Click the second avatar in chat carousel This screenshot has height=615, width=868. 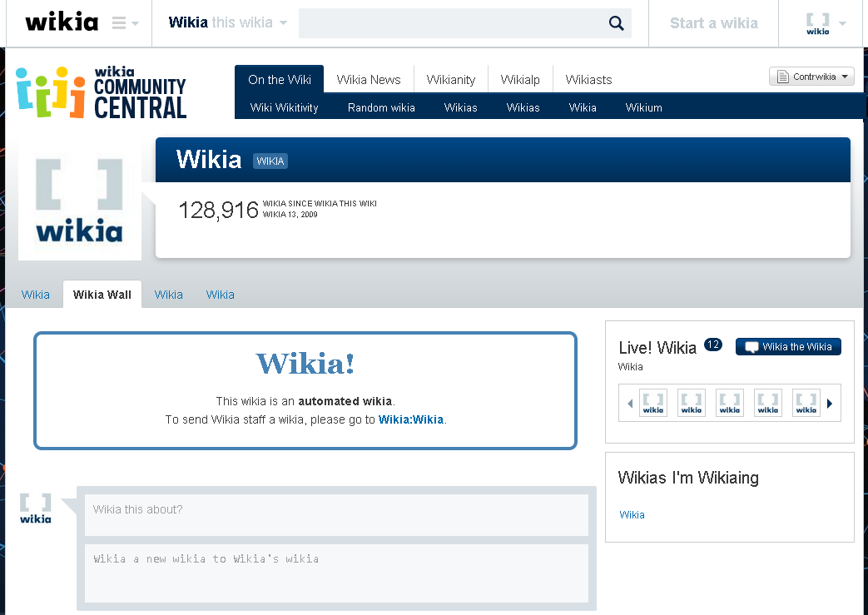[x=692, y=403]
